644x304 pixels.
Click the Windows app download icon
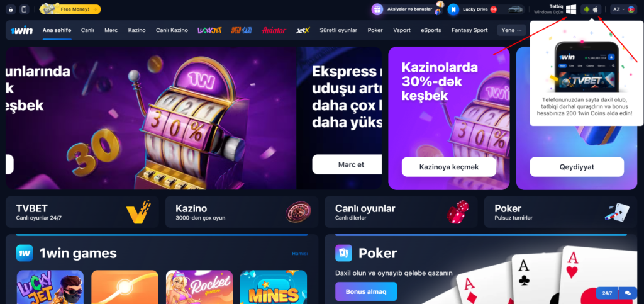(570, 9)
